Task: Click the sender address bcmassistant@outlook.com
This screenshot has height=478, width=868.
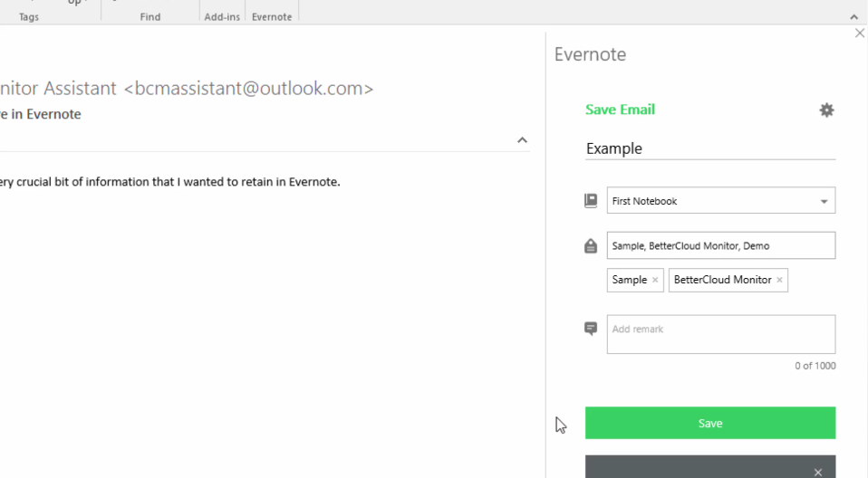Action: 247,89
